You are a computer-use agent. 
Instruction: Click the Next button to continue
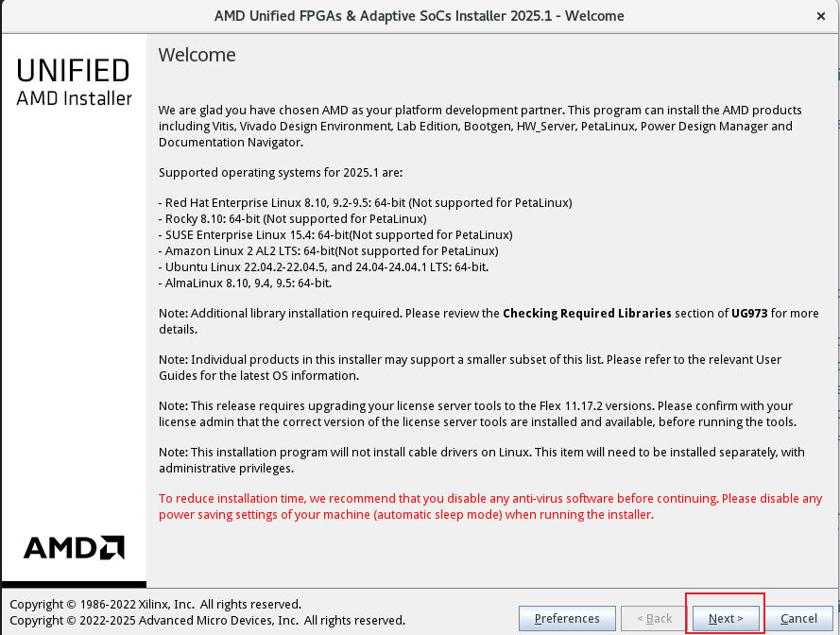tap(725, 618)
